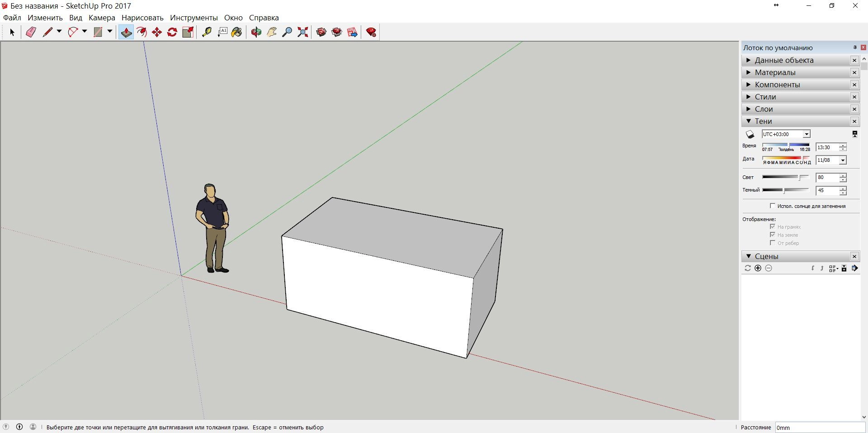Open the Arc tool dropdown arrow
The image size is (868, 433).
click(84, 32)
